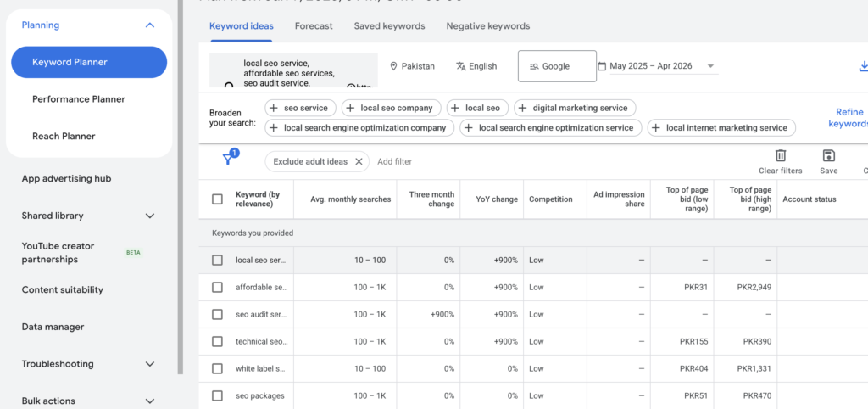The width and height of the screenshot is (868, 409).
Task: Change the Pakistan location setting
Action: [413, 66]
